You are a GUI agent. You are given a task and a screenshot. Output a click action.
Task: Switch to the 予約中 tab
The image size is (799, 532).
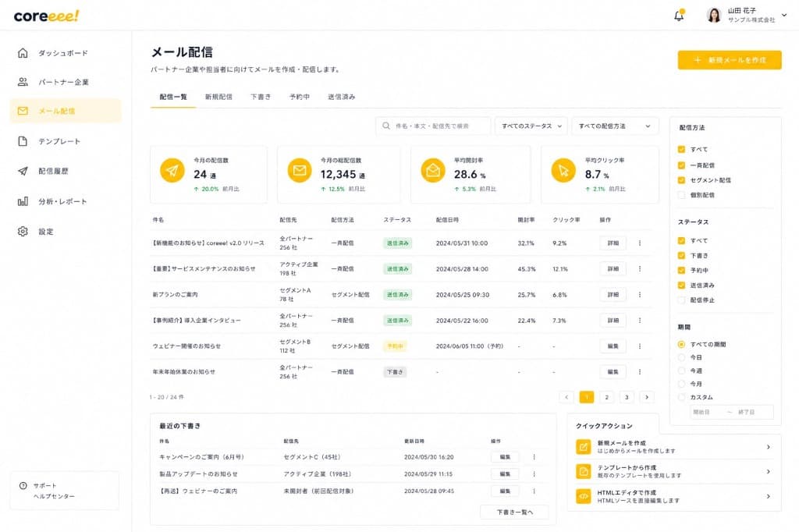pyautogui.click(x=300, y=97)
